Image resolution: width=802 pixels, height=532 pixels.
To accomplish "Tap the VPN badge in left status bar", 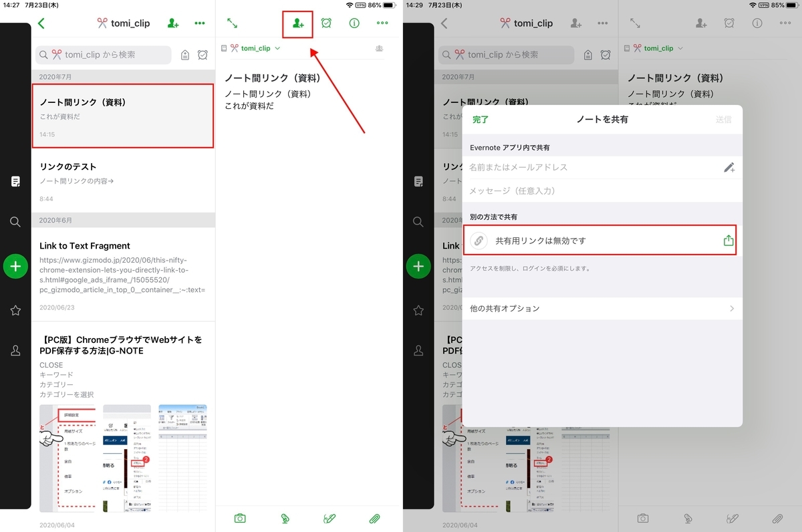I will point(360,5).
